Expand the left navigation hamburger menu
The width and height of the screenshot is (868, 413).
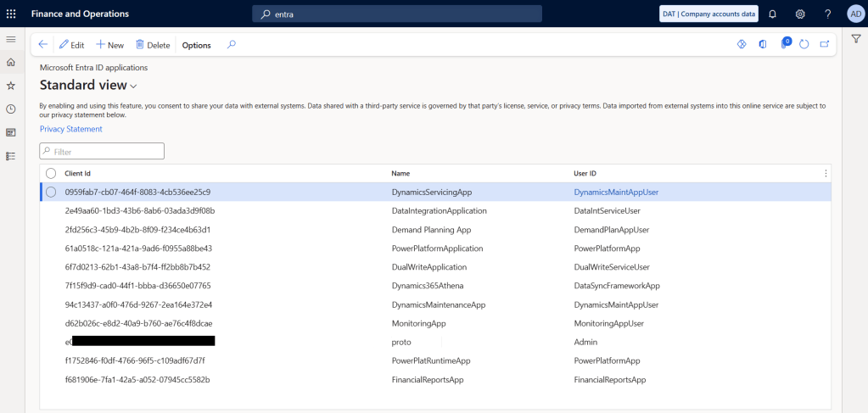[11, 40]
